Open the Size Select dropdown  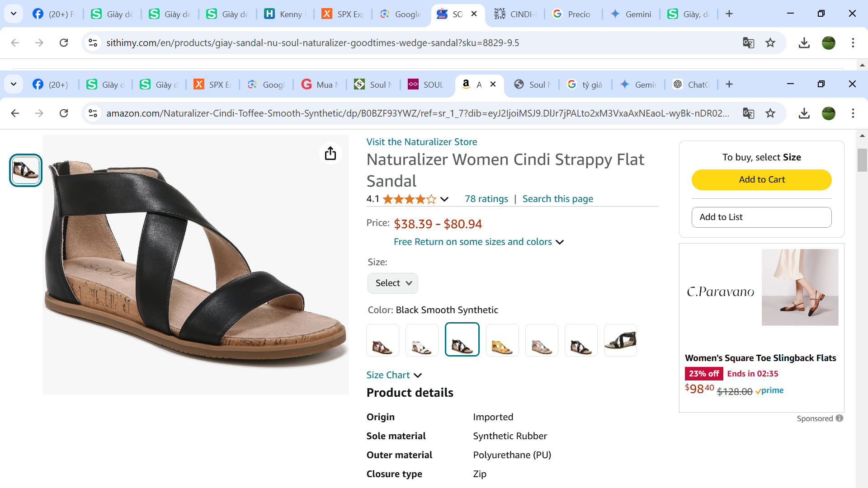[x=393, y=283]
